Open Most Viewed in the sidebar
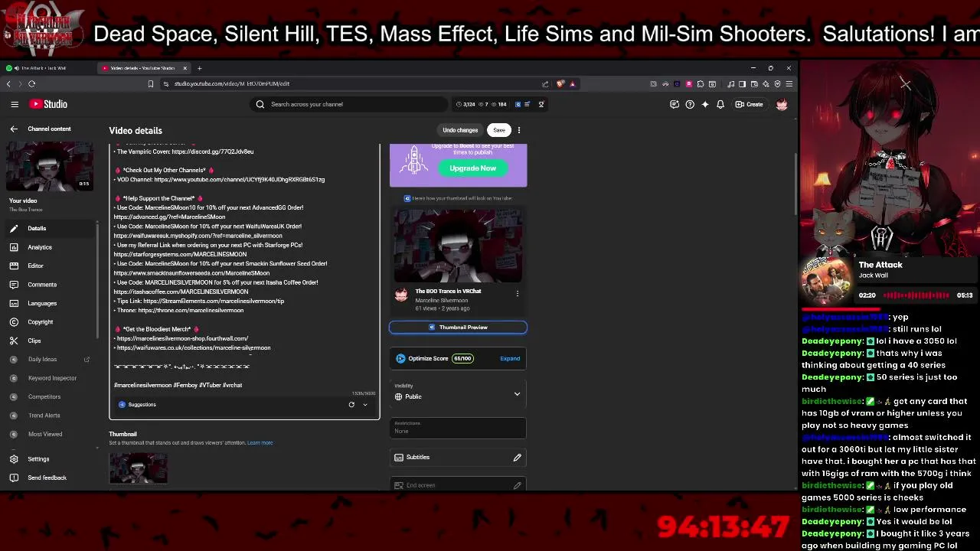Viewport: 980px width, 551px height. (49, 434)
